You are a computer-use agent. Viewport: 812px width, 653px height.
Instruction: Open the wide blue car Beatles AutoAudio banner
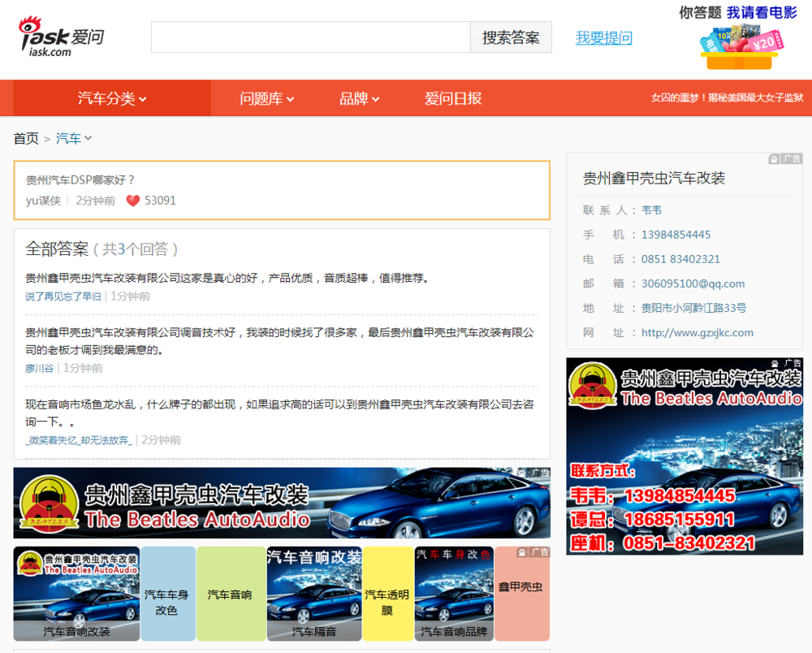[282, 503]
